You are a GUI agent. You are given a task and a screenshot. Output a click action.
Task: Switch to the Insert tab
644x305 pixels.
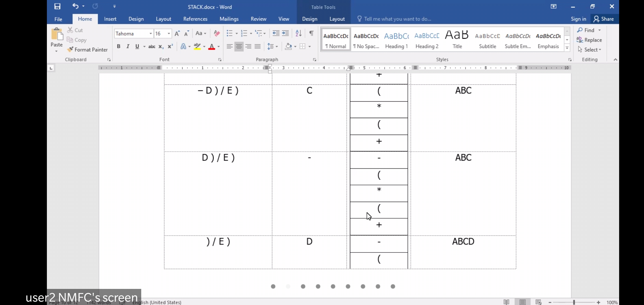(110, 19)
